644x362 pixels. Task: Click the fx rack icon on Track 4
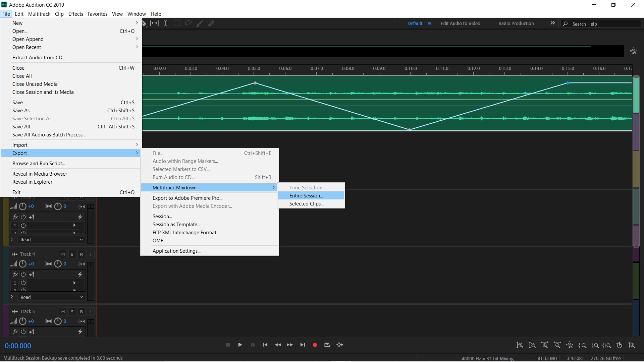(x=15, y=274)
